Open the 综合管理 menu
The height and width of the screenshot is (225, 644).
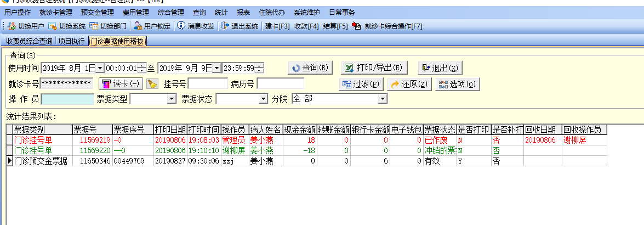point(171,13)
